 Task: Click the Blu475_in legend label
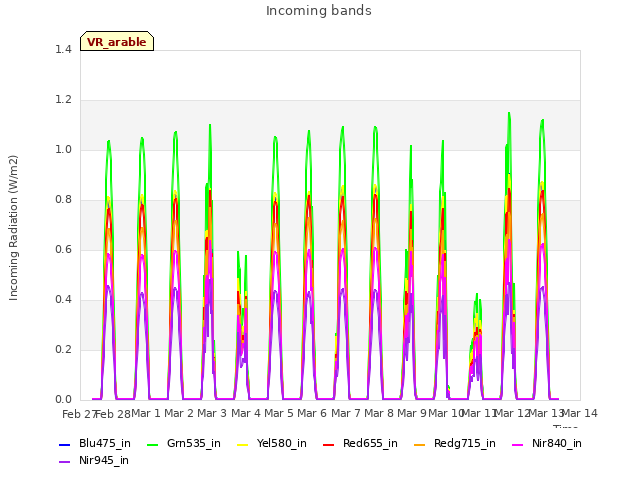point(105,443)
